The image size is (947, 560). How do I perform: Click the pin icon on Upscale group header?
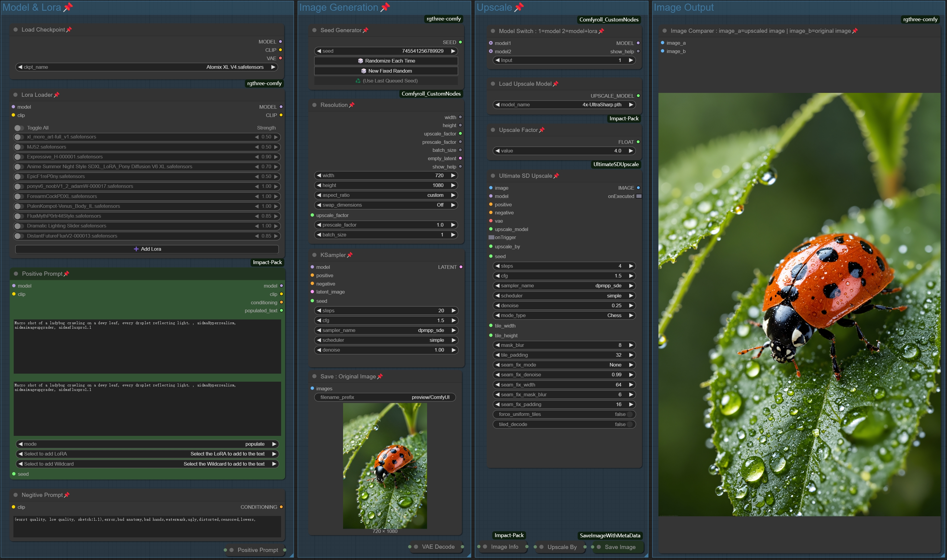[x=519, y=7]
